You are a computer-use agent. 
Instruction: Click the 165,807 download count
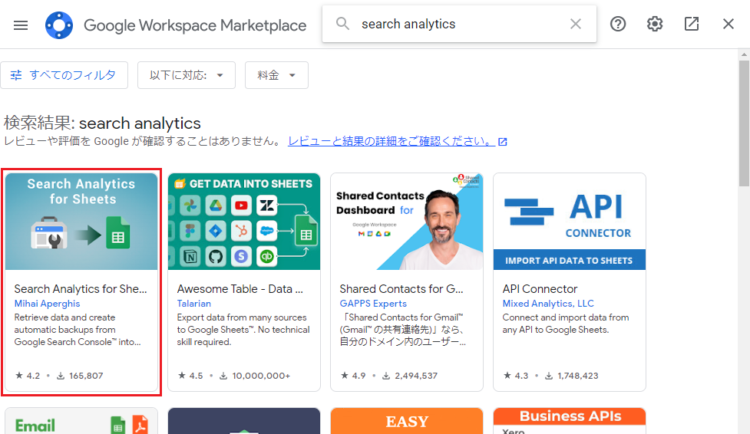[x=80, y=376]
